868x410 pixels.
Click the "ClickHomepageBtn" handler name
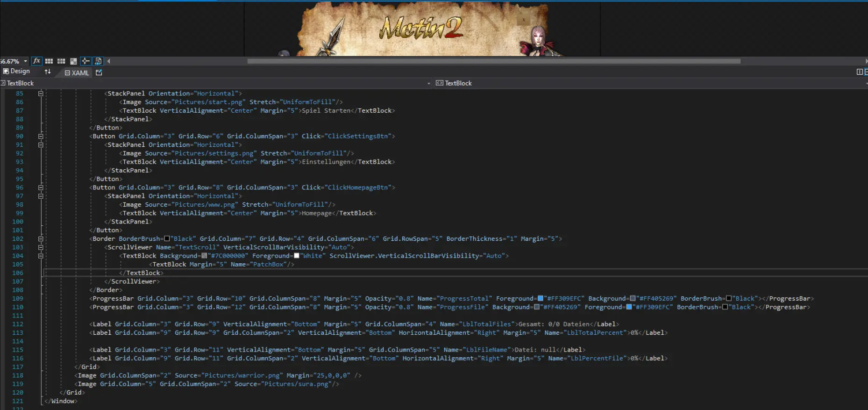[x=358, y=187]
